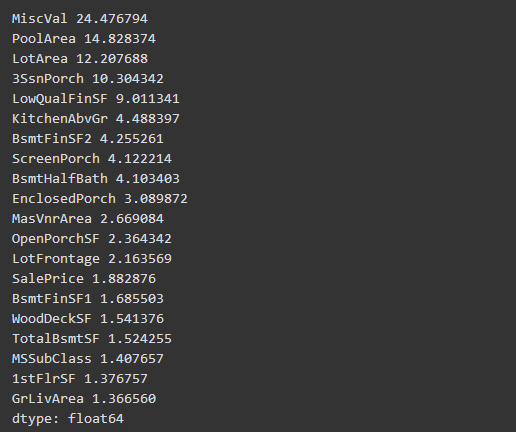Select the SalePrice 1.882876 line
The height and width of the screenshot is (432, 516).
coord(84,279)
